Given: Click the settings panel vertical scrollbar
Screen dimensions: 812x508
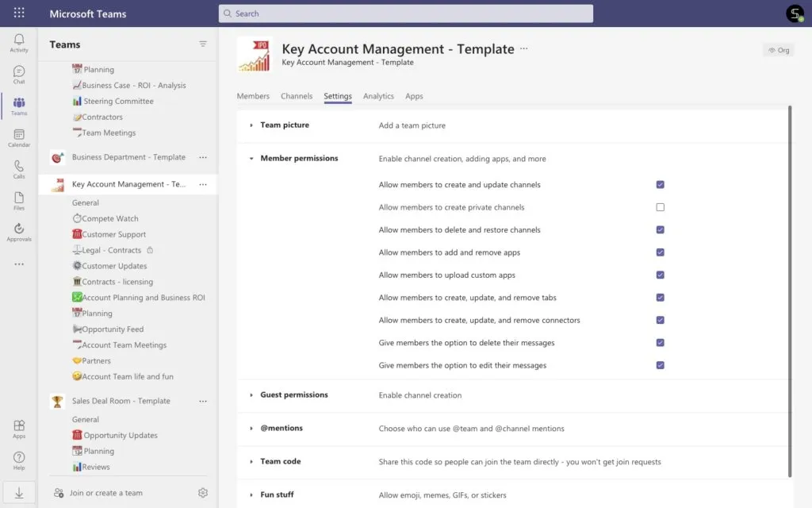Looking at the screenshot, I should coord(790,291).
